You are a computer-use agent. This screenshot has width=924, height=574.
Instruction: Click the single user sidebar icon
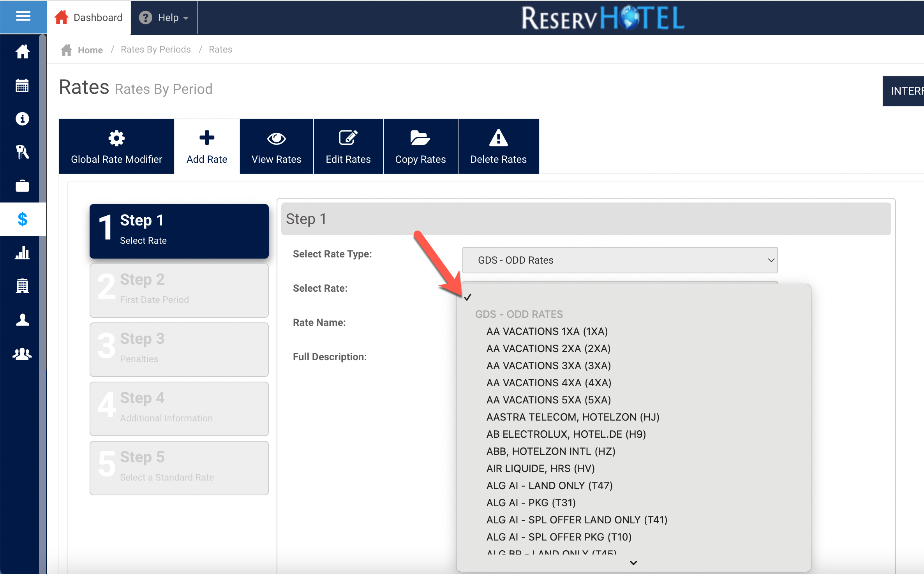tap(22, 320)
